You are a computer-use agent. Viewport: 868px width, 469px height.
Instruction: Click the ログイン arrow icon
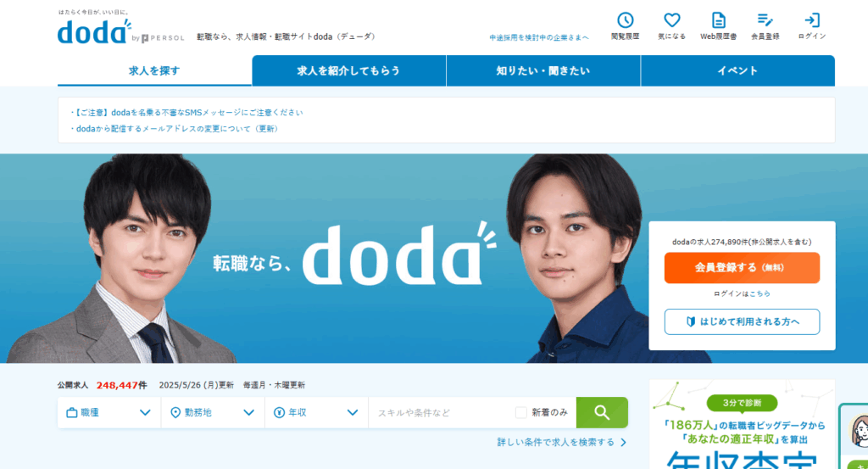pyautogui.click(x=811, y=20)
